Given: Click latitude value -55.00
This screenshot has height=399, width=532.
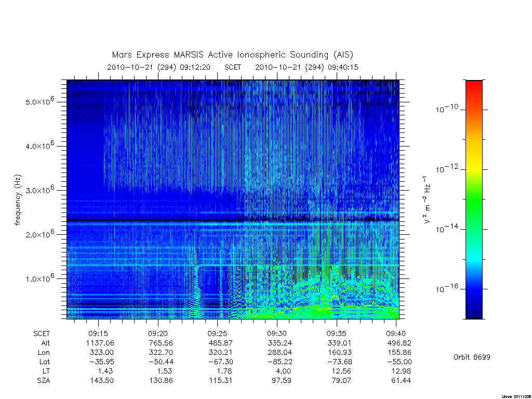Looking at the screenshot, I should pos(399,362).
